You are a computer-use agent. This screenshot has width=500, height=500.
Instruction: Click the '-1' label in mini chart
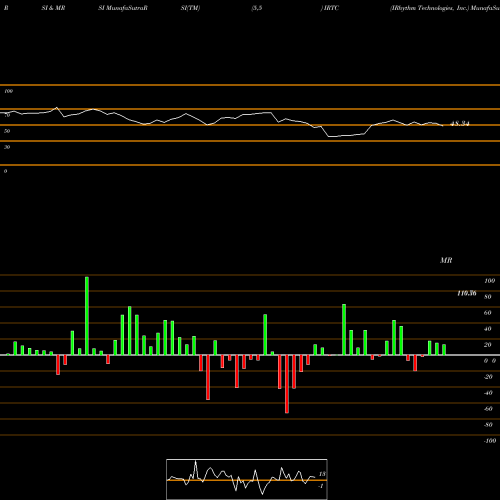pos(321,486)
